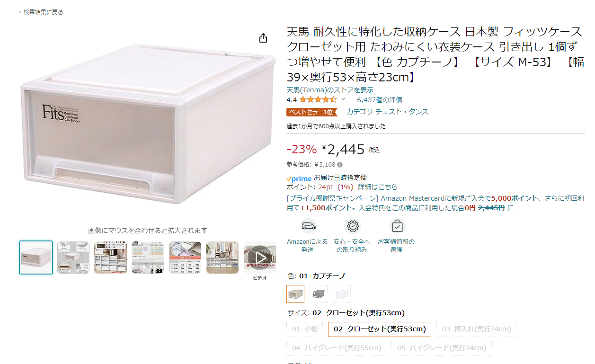The image size is (595, 364).
Task: Visit the 天馬(Tenma) store link
Action: pos(330,90)
